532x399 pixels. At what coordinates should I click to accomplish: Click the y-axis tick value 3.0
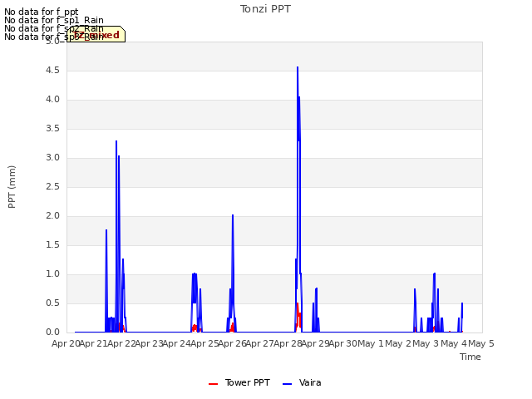click(x=52, y=157)
